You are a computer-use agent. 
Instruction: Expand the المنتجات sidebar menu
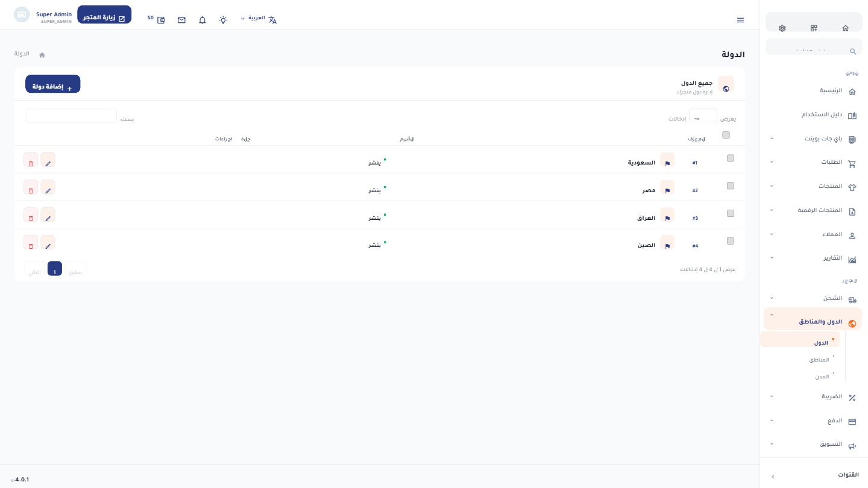point(813,187)
